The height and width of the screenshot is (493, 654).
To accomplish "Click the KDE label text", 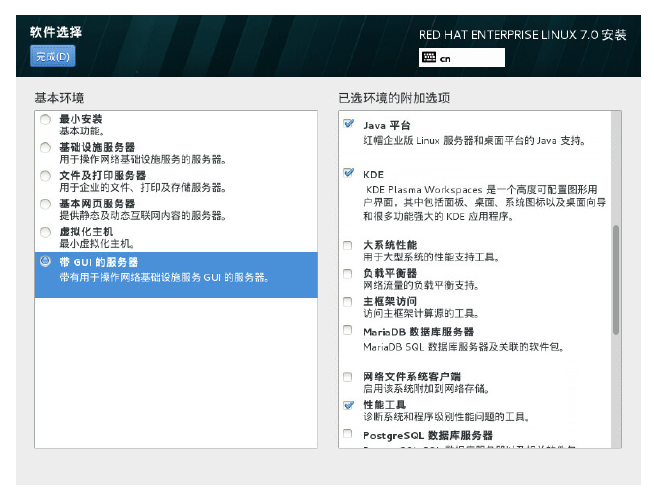I will (x=373, y=174).
